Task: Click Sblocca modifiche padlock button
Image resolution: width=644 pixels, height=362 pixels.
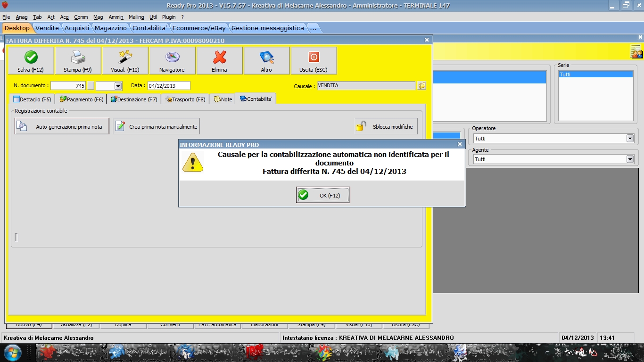Action: (x=386, y=126)
